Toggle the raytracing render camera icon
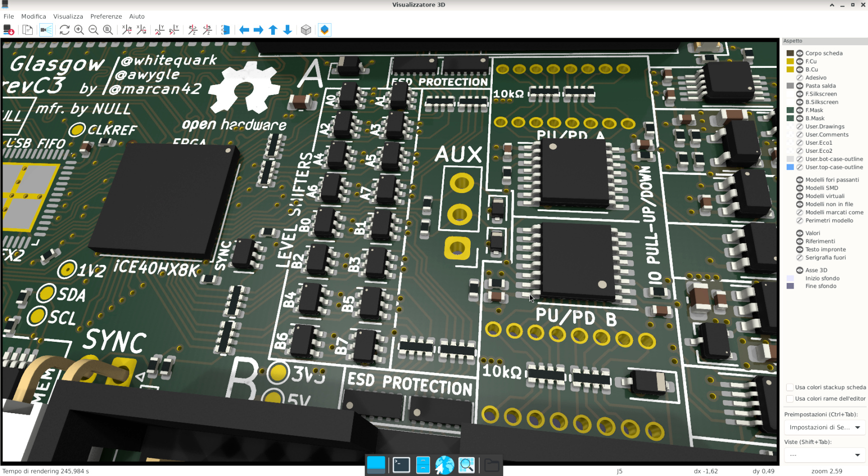 [46, 30]
